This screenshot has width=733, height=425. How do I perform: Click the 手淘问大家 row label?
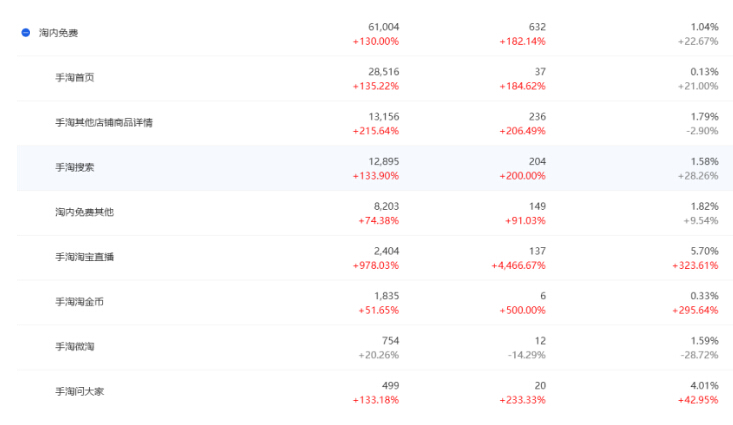pyautogui.click(x=79, y=391)
